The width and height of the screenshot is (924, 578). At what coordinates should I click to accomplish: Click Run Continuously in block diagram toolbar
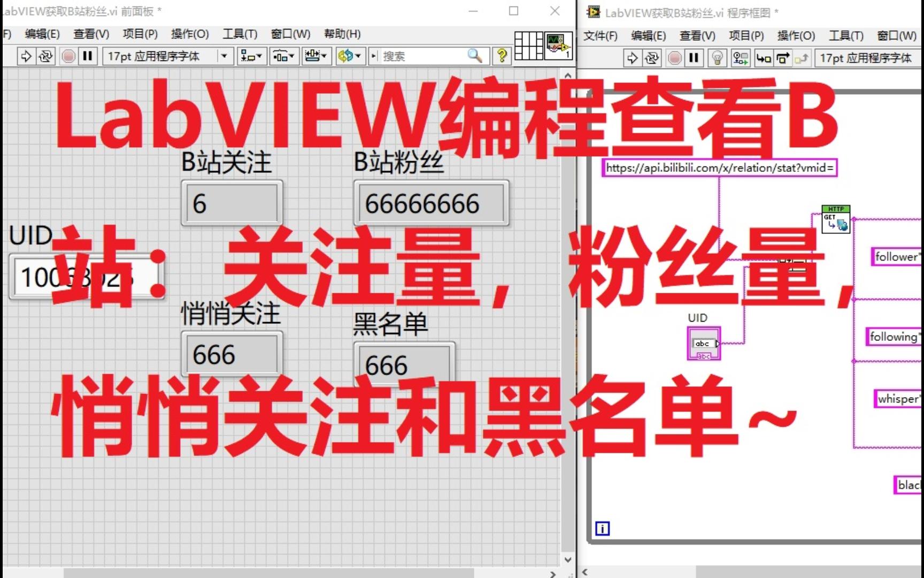(x=652, y=58)
